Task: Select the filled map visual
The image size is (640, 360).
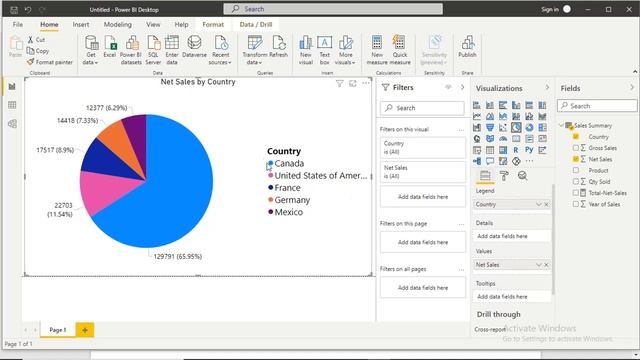Action: pyautogui.click(x=490, y=139)
